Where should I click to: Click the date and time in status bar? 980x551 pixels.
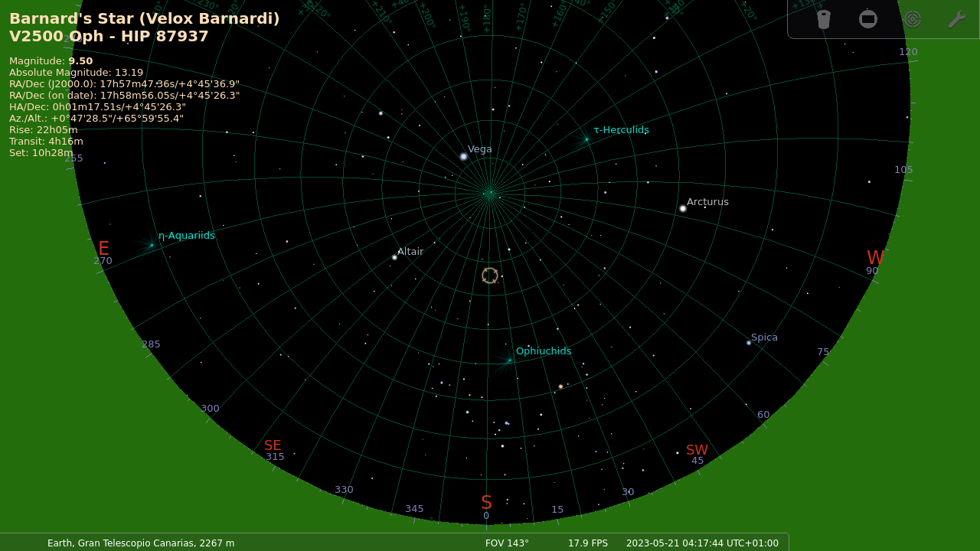[x=702, y=543]
